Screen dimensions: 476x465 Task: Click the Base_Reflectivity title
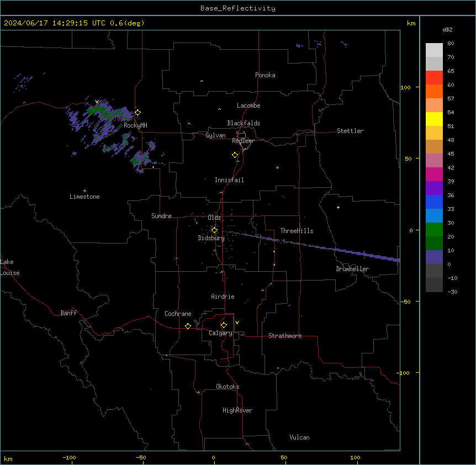point(238,8)
